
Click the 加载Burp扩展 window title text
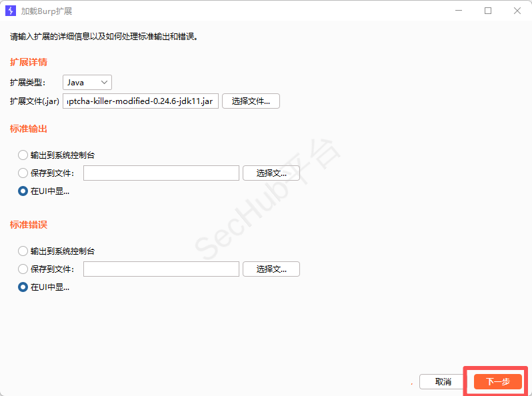(47, 11)
